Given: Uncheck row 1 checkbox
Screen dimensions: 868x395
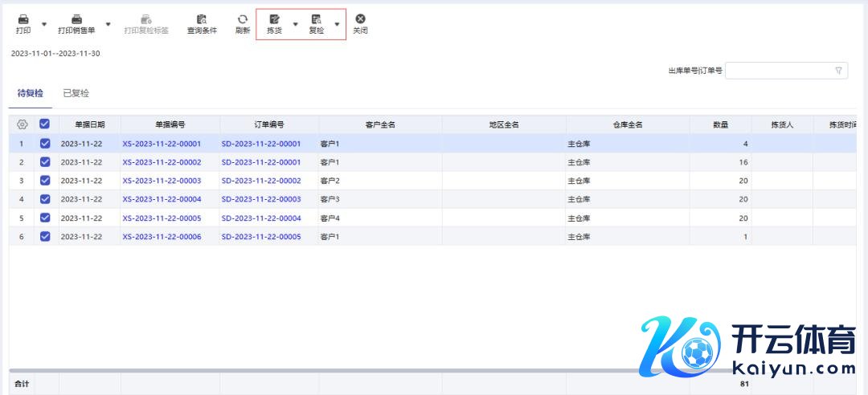Looking at the screenshot, I should click(x=45, y=144).
